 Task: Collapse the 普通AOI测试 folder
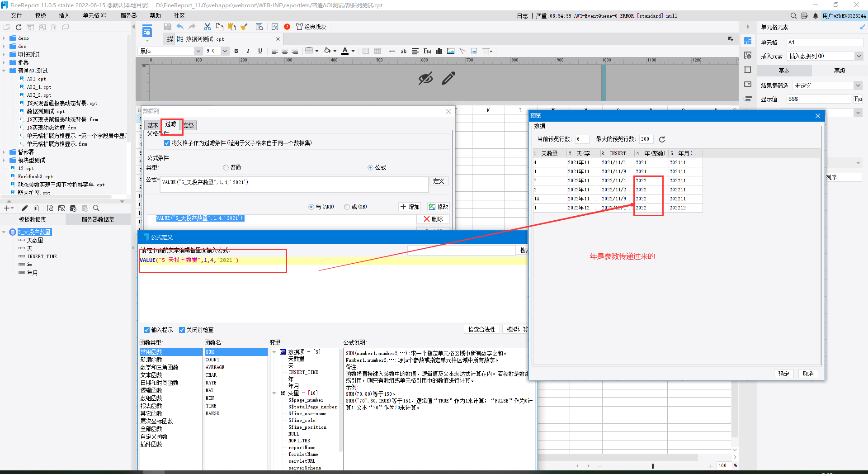click(4, 71)
